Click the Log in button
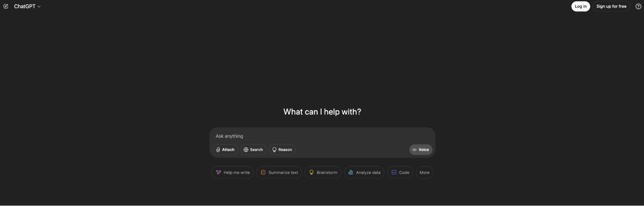The image size is (644, 206). pyautogui.click(x=581, y=6)
